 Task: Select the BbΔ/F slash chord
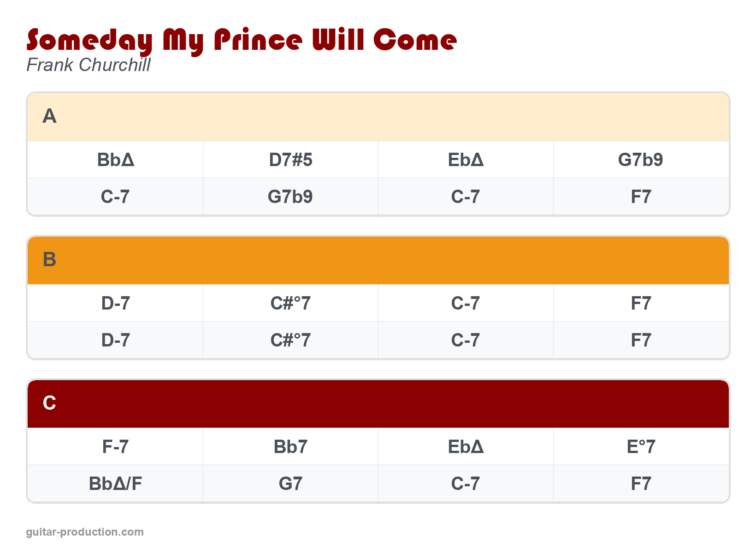point(115,483)
